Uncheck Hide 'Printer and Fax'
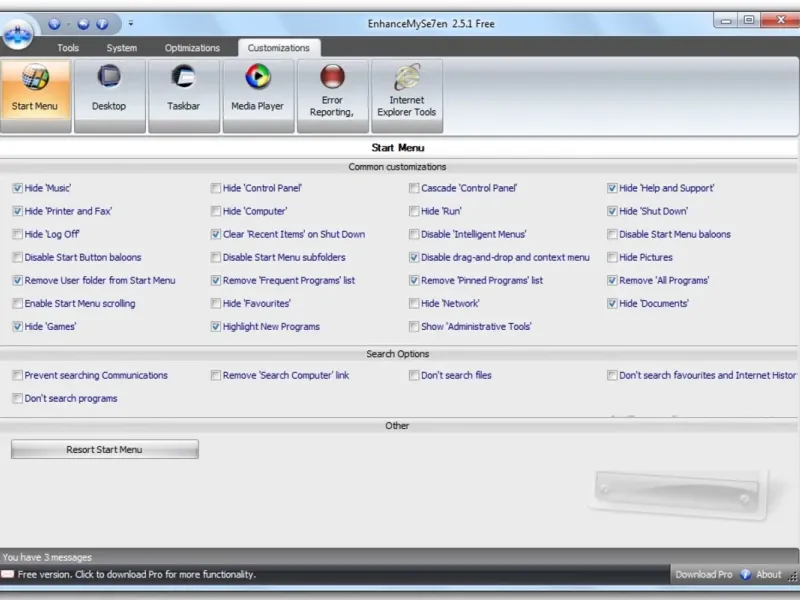The width and height of the screenshot is (800, 600). click(18, 211)
